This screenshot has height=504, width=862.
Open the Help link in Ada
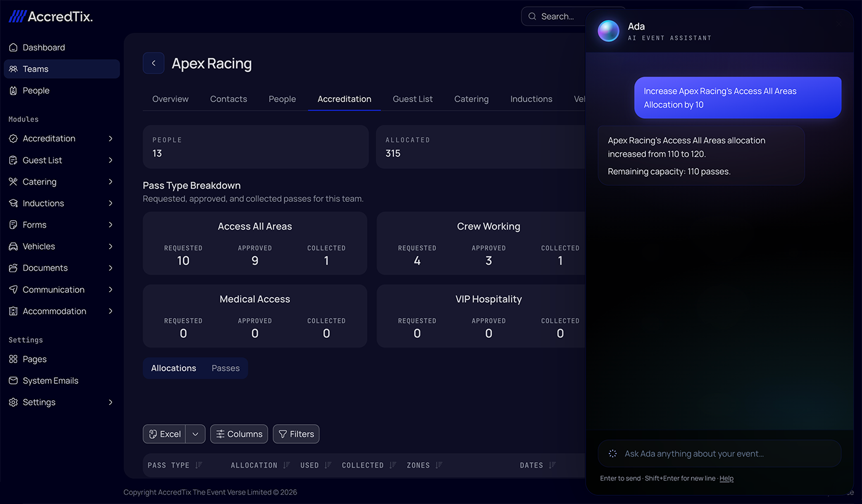point(727,478)
